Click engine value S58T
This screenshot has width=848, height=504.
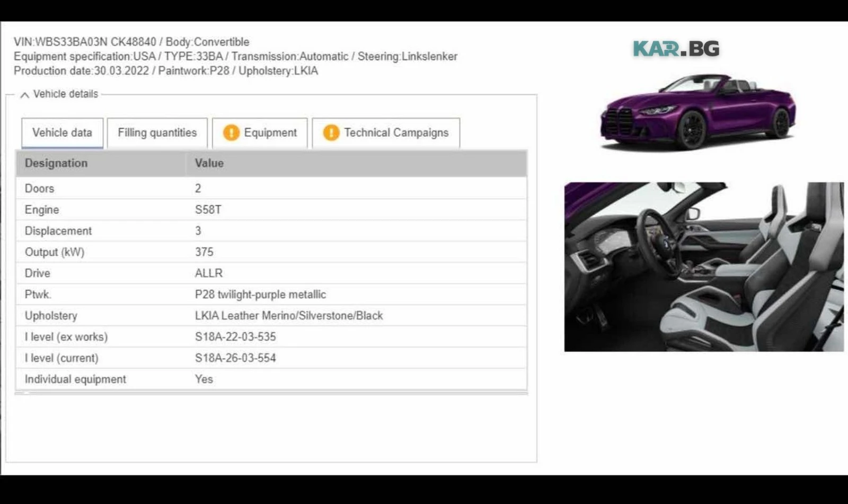(x=208, y=210)
